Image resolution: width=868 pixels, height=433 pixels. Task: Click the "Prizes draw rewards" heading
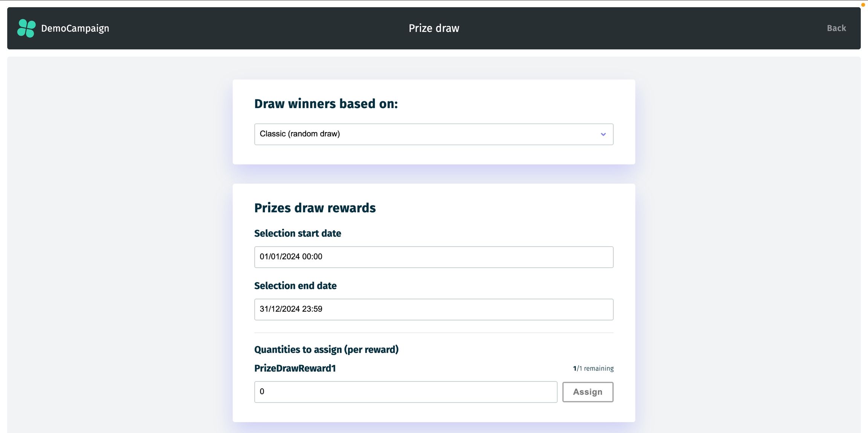[315, 208]
